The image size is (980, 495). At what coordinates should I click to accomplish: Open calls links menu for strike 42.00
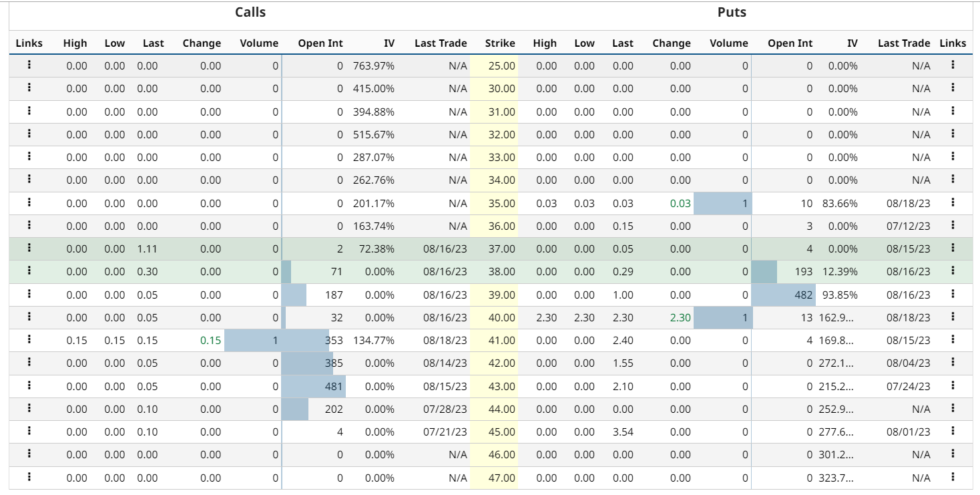29,362
